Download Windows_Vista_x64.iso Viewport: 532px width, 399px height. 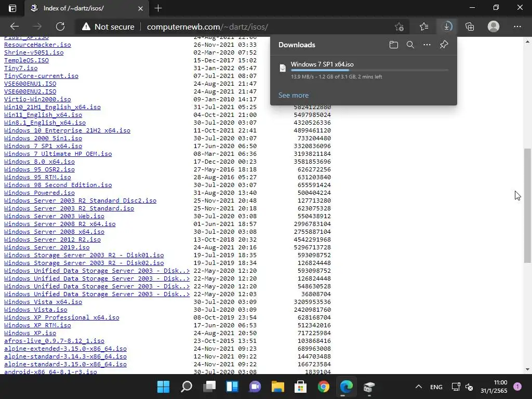[x=43, y=302]
